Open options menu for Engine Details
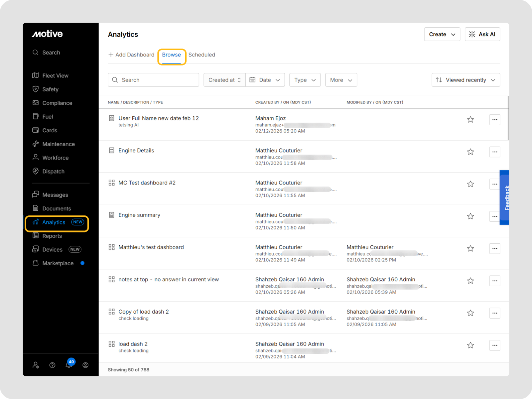 pos(494,152)
